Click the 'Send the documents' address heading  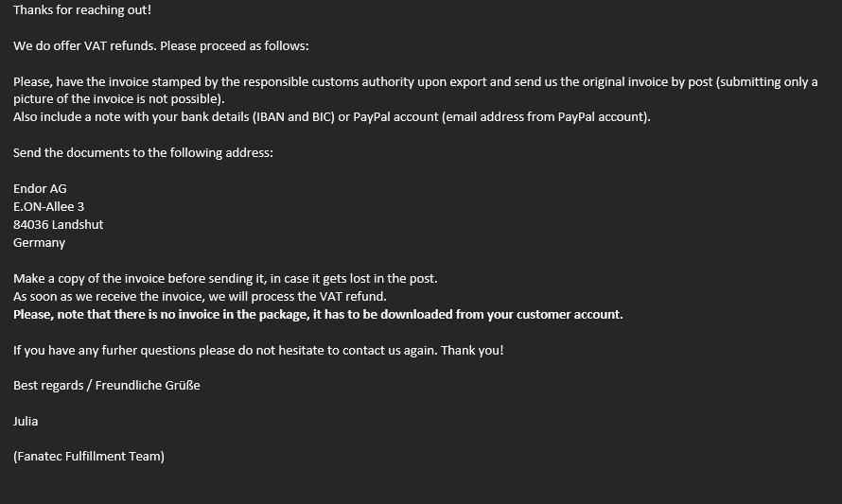pyautogui.click(x=143, y=153)
